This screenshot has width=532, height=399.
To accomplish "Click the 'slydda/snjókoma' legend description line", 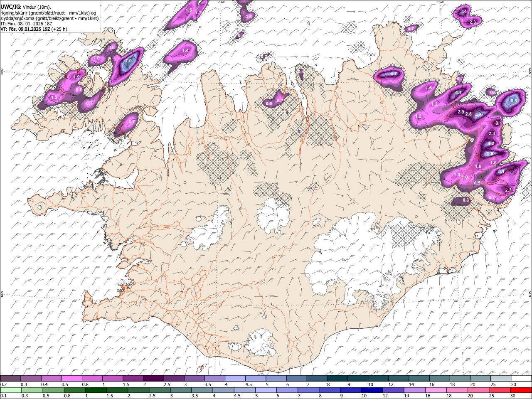I will [x=49, y=18].
